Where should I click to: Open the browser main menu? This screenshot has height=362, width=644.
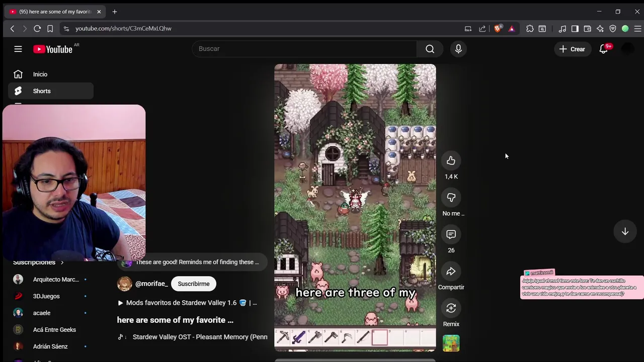[x=637, y=29]
